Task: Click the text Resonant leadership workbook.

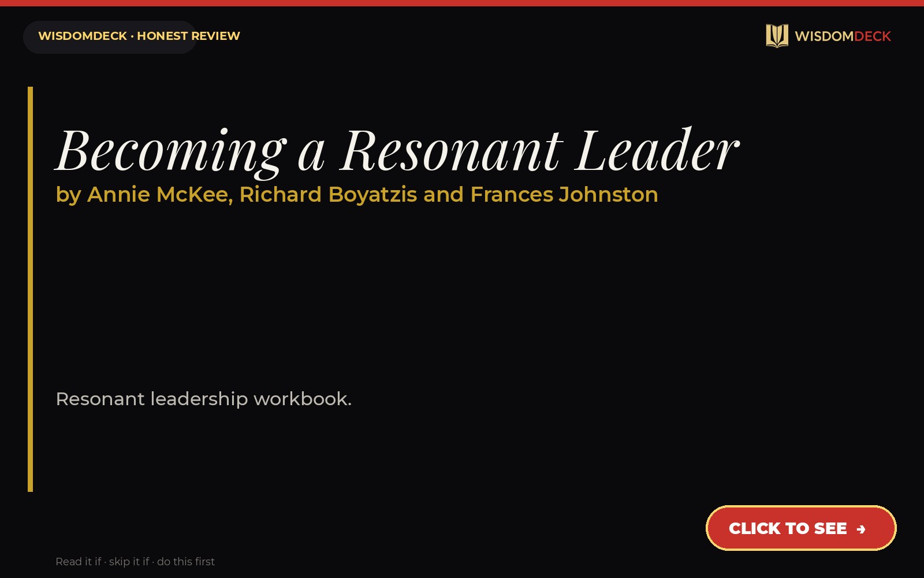Action: [x=204, y=399]
